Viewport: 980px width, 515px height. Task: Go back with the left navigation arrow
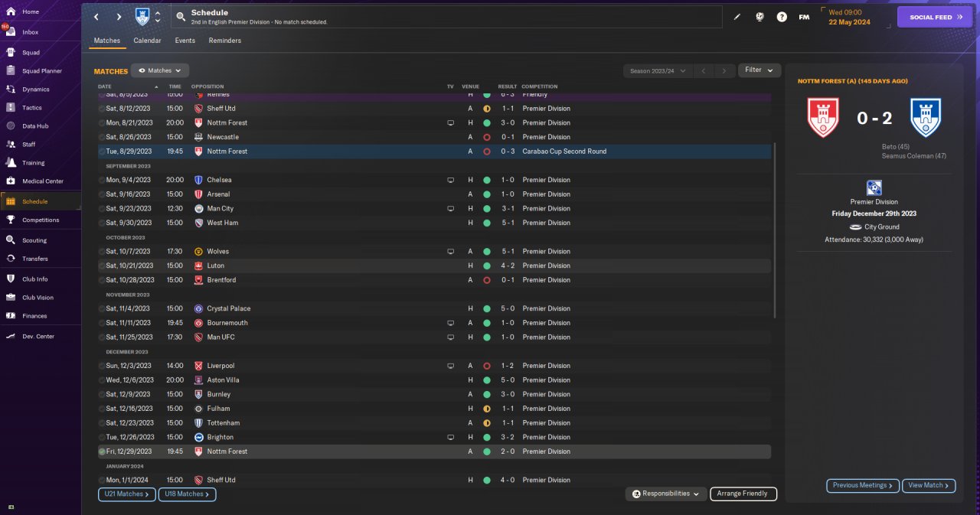pyautogui.click(x=96, y=17)
